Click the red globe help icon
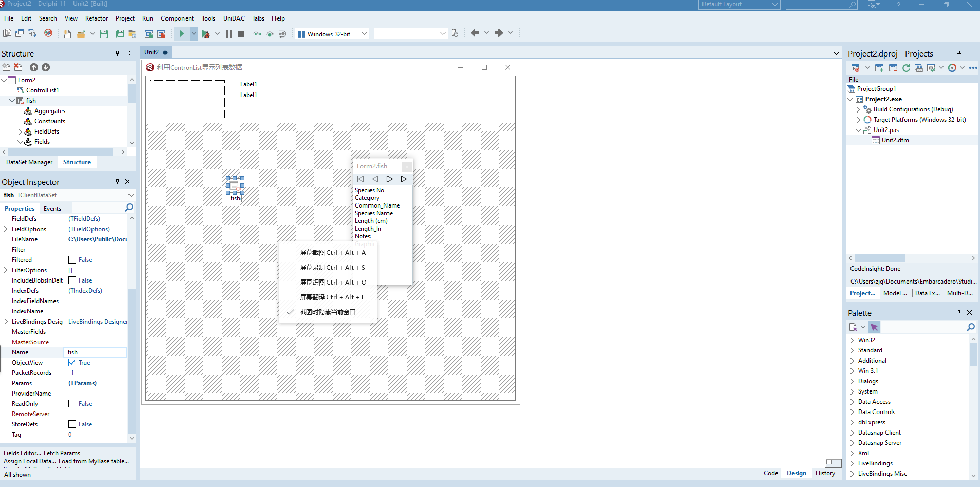This screenshot has height=487, width=980. tap(48, 33)
